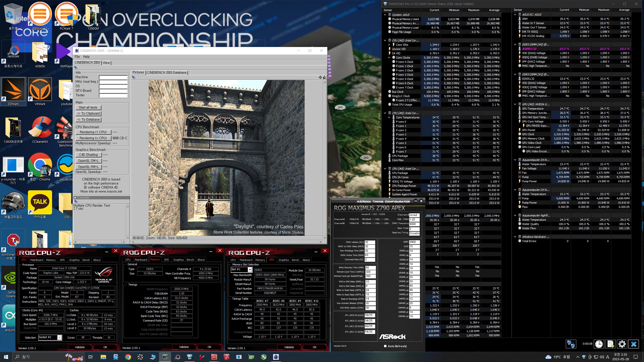644x362 pixels.
Task: Open Cinebench File menu
Action: pyautogui.click(x=77, y=57)
